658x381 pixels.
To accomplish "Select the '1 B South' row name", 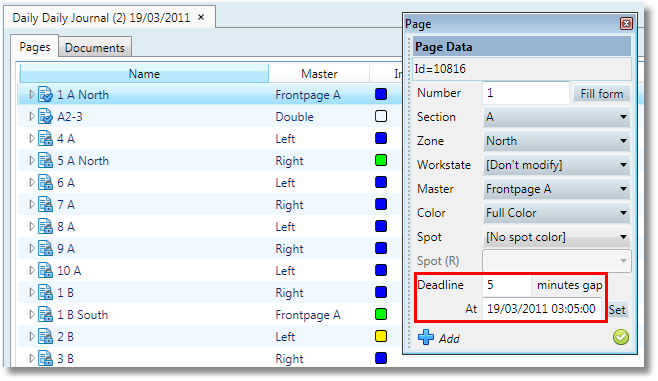I will tap(83, 315).
